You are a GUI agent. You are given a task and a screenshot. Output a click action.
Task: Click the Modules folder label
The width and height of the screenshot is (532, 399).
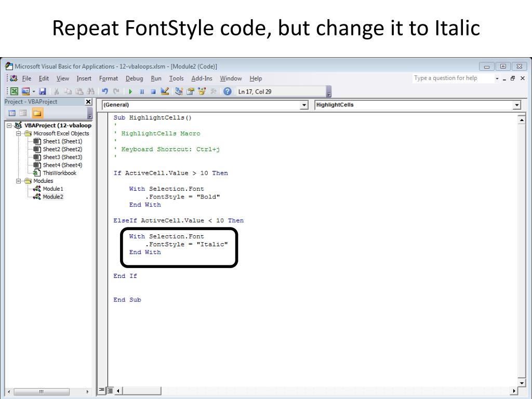tap(43, 181)
